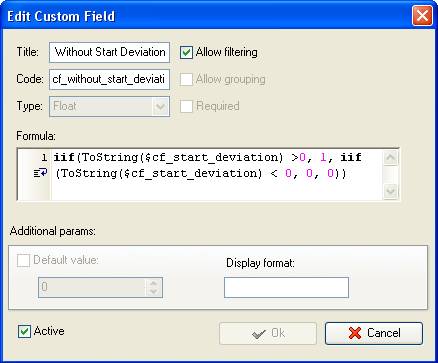Click the word-wrap arrow icon in formula gutter
The image size is (438, 363).
pos(41,173)
